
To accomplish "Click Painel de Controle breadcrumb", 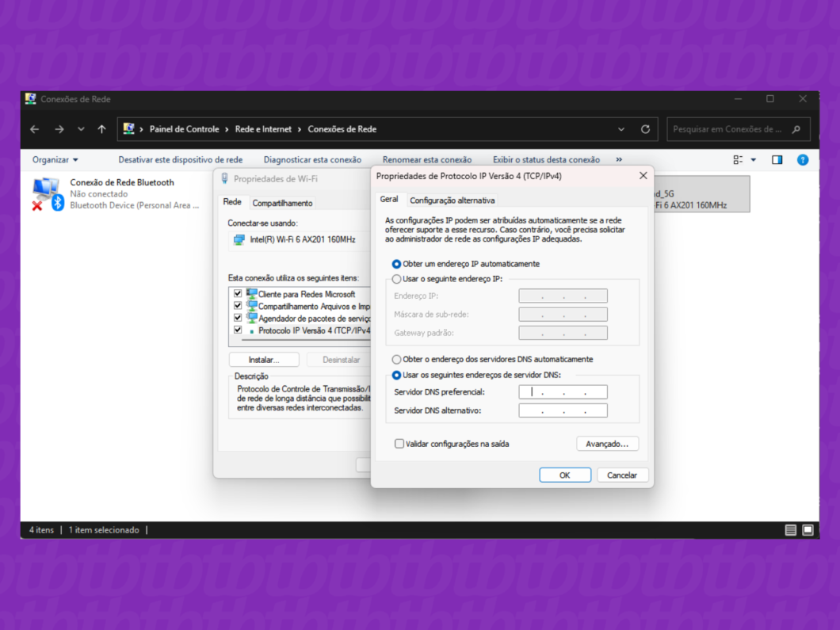I will (185, 129).
